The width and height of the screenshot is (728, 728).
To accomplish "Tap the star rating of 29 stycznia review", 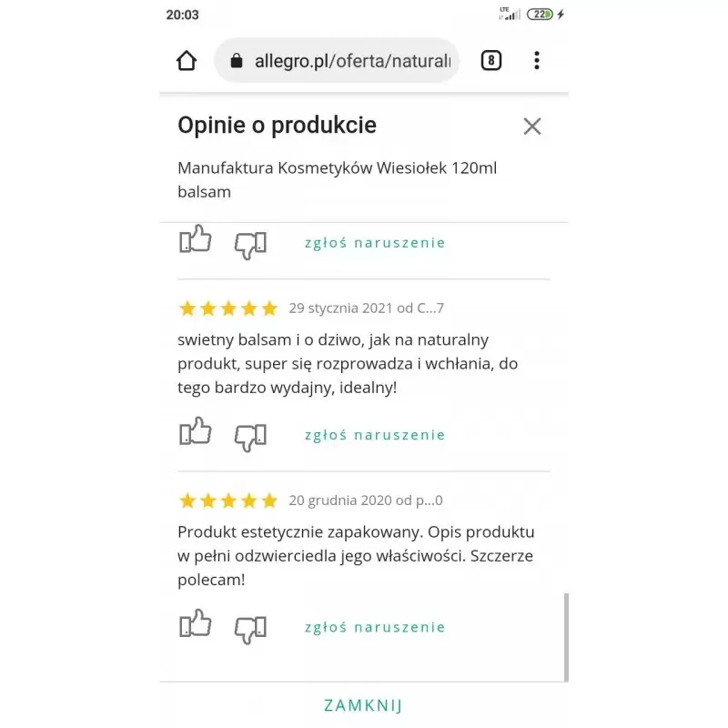I will (x=228, y=308).
